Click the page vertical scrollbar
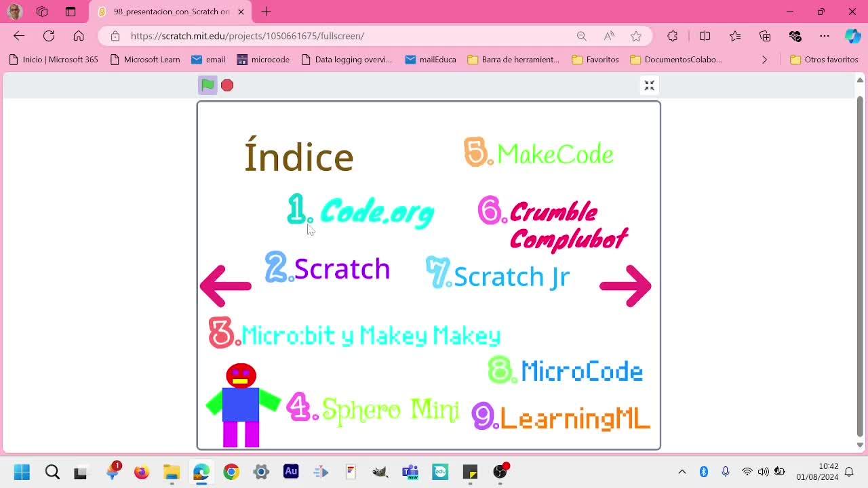 [860, 266]
